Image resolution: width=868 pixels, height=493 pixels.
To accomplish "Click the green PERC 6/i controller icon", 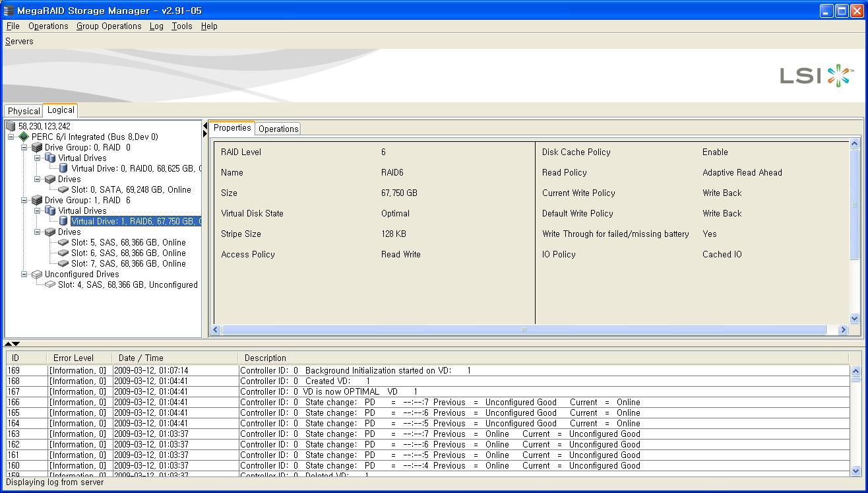I will (24, 137).
